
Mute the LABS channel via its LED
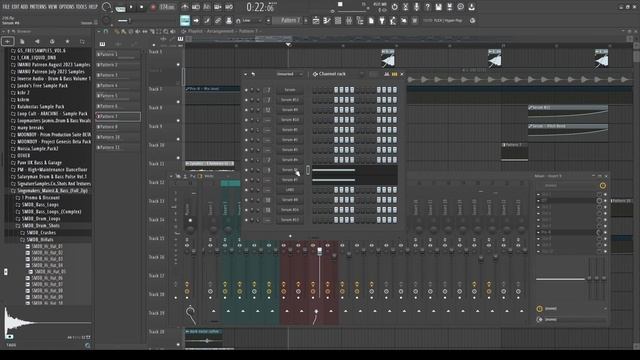pos(246,190)
